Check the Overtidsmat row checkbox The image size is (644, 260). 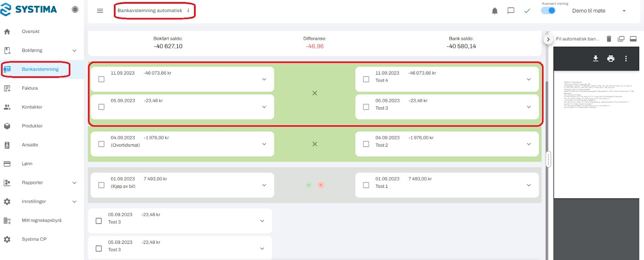coord(101,144)
